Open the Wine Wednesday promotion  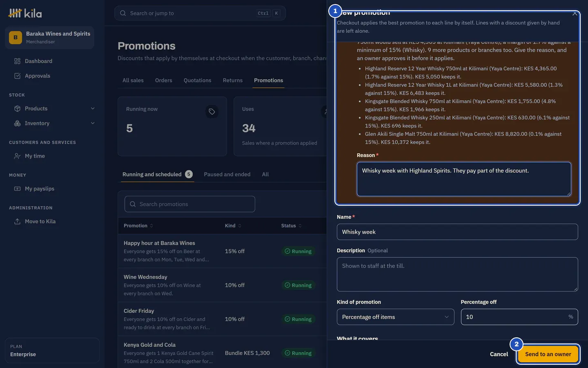(145, 277)
